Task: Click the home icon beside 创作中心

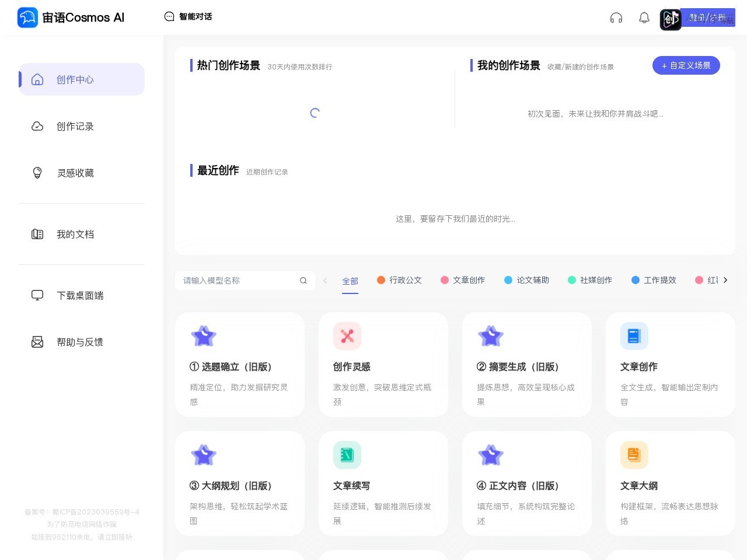Action: [x=37, y=79]
